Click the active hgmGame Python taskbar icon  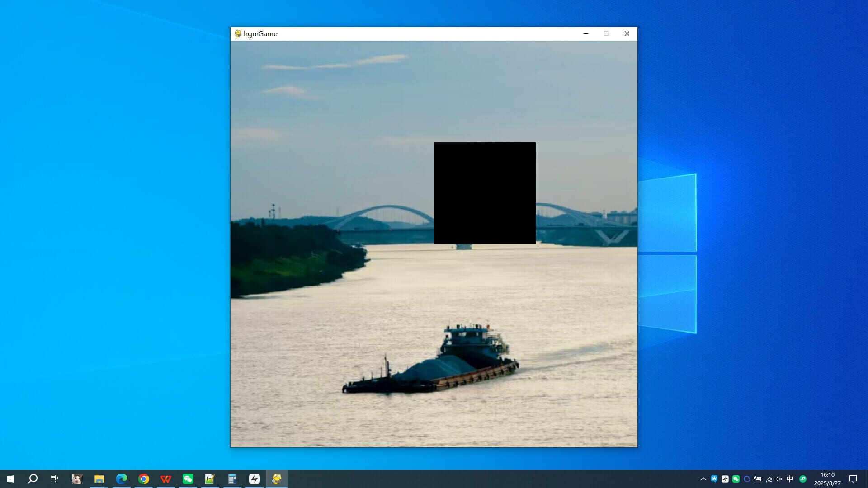coord(276,479)
